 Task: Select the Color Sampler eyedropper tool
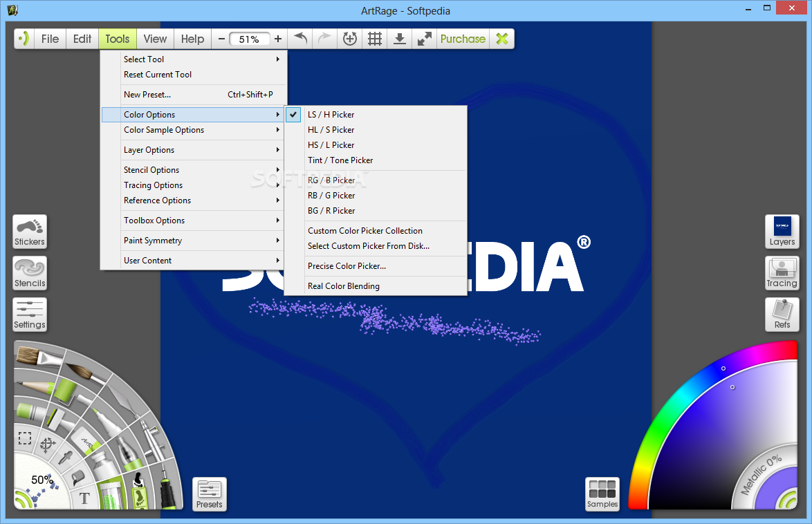pyautogui.click(x=65, y=459)
